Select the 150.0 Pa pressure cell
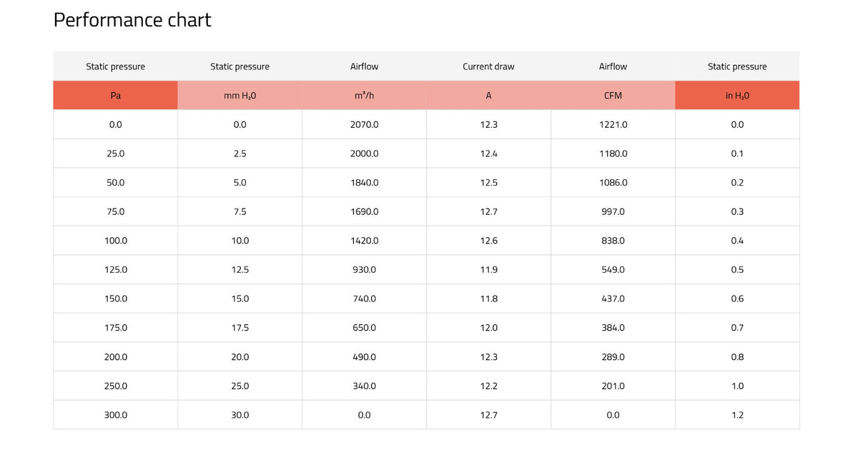This screenshot has height=475, width=868. (116, 299)
